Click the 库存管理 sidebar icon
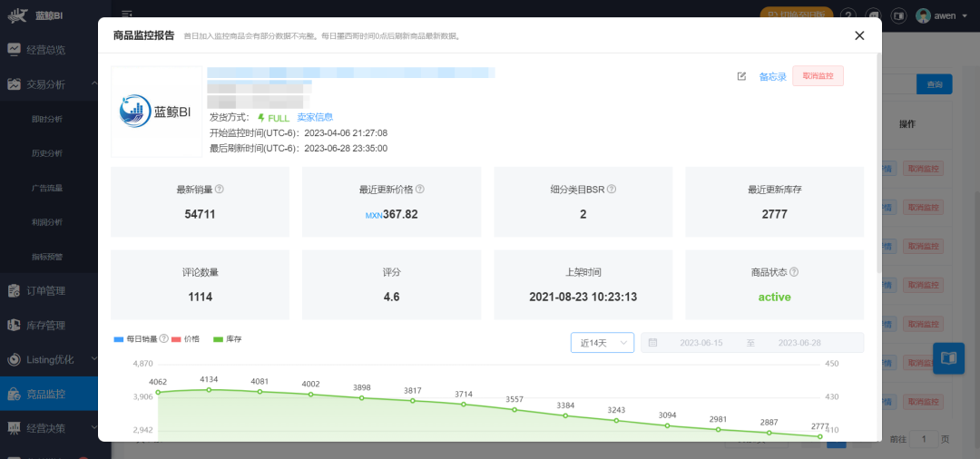980x459 pixels. (x=14, y=326)
